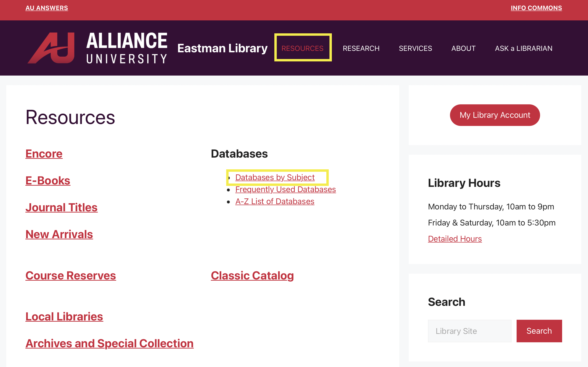
Task: Open the SERVICES menu
Action: [x=415, y=48]
